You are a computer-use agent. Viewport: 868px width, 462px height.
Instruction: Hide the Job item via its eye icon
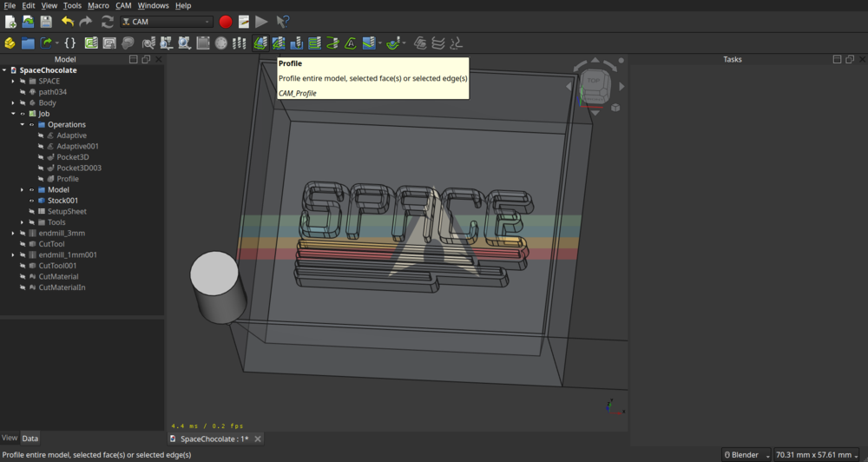coord(23,114)
